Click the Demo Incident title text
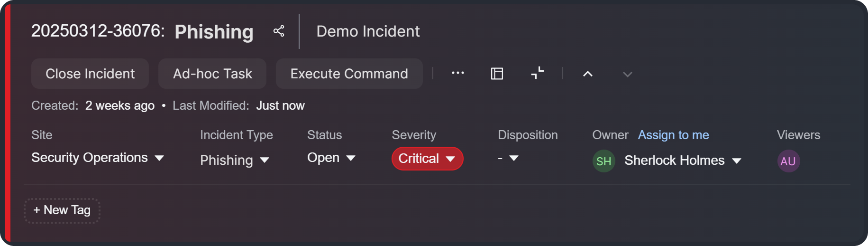This screenshot has height=246, width=868. pos(368,31)
